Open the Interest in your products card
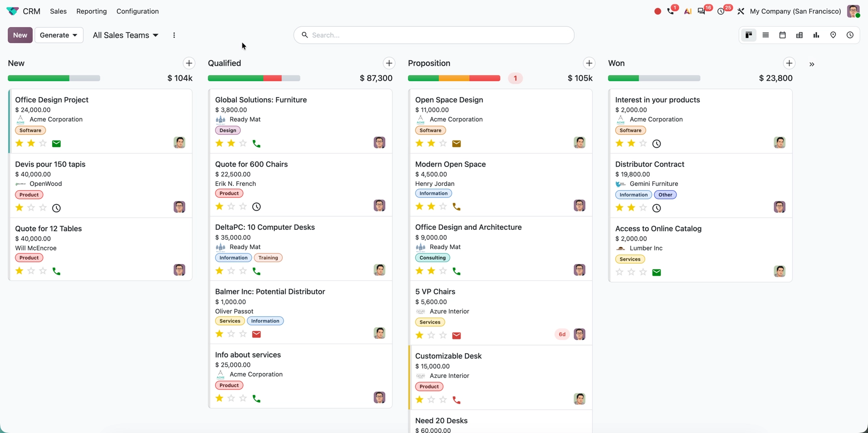This screenshot has width=868, height=433. pyautogui.click(x=700, y=121)
